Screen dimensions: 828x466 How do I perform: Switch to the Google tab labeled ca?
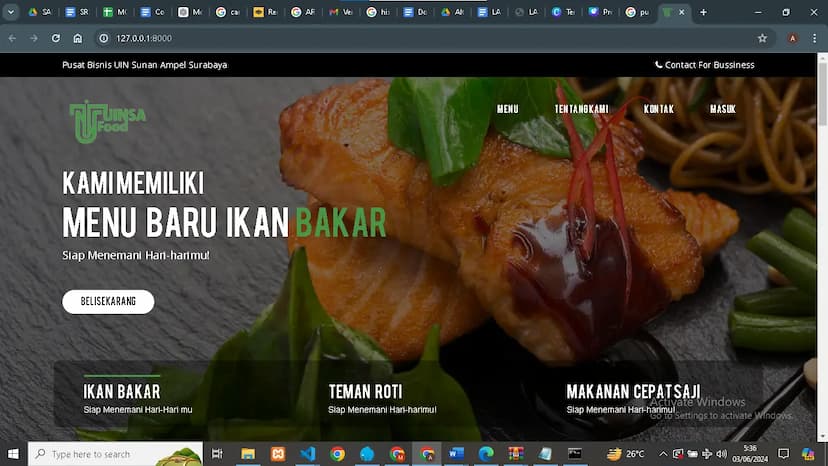coord(228,12)
